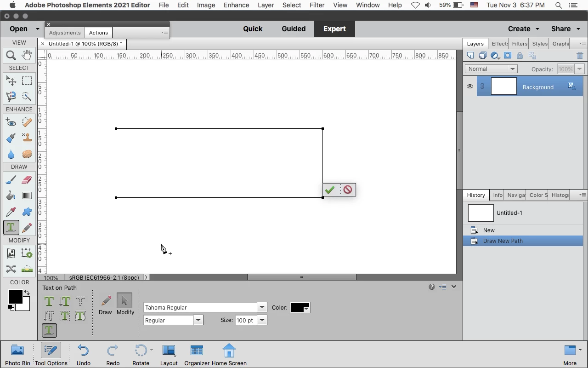Select the Lasso tool
The image size is (588, 368).
[11, 96]
